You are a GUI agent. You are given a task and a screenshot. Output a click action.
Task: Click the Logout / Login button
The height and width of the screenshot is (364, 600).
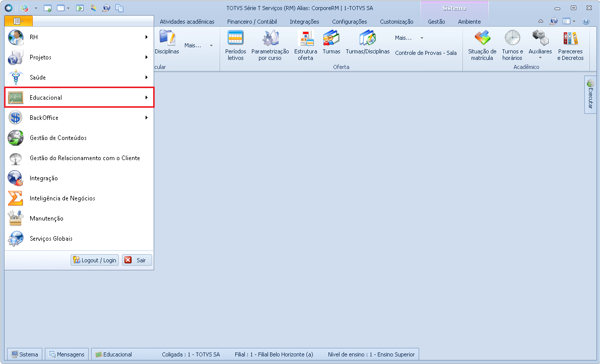(x=95, y=260)
